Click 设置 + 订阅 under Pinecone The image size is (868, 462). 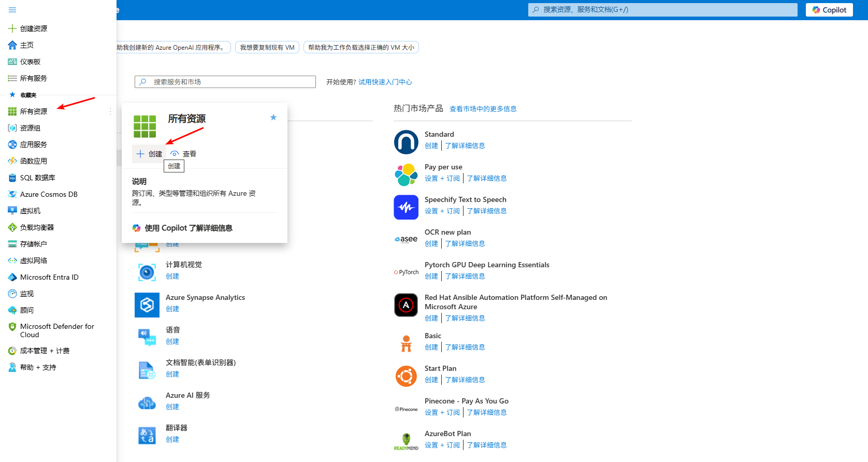pos(442,412)
